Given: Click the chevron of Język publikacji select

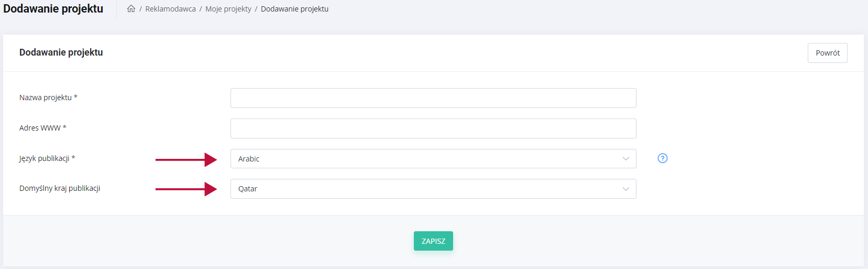Looking at the screenshot, I should click(x=625, y=159).
